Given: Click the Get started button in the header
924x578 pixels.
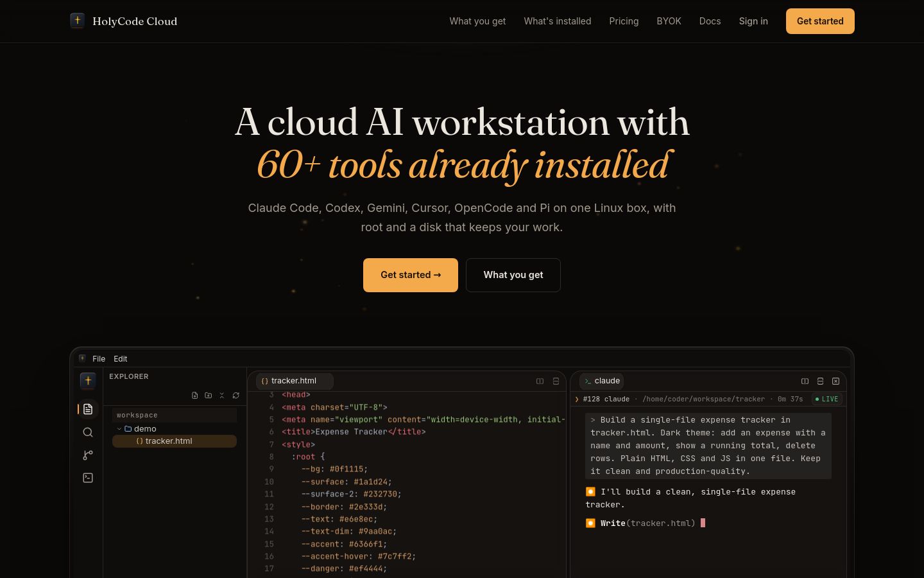Looking at the screenshot, I should coord(820,21).
